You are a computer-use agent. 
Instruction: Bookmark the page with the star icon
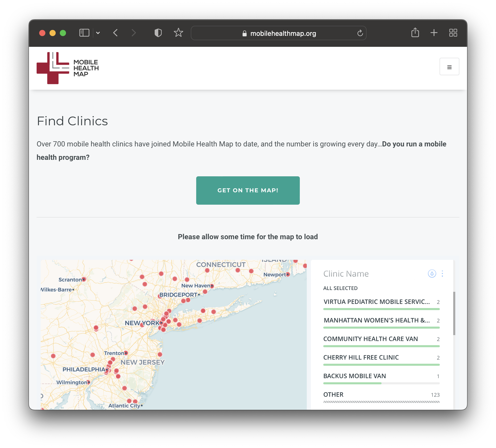click(x=178, y=33)
